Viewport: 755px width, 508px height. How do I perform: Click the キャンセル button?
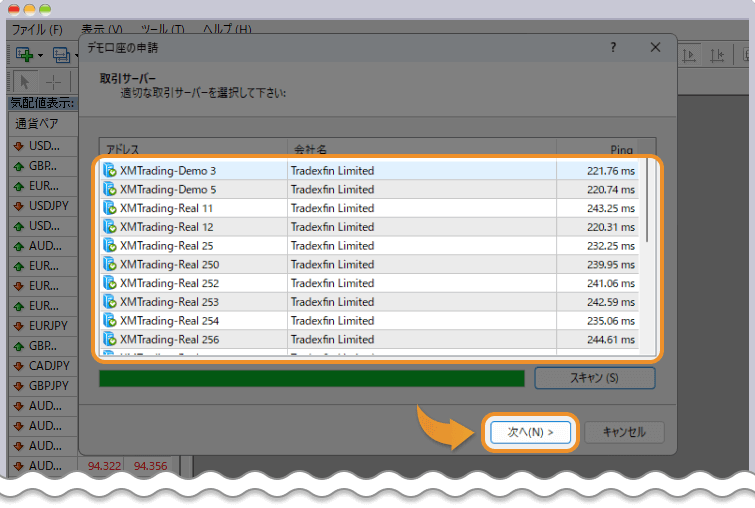624,432
